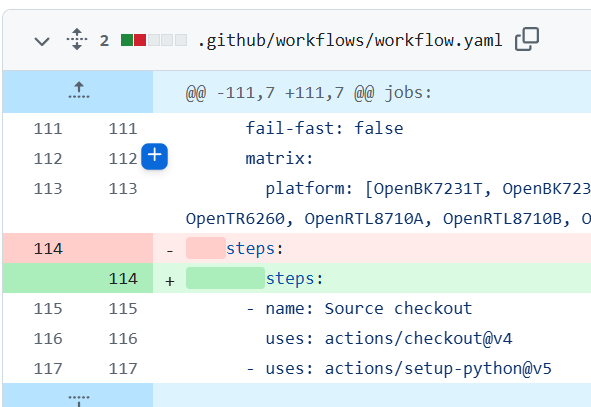Screen dimensions: 591x407
Task: Click the 'uses: actions/checkout@v4' line
Action: [x=389, y=339]
